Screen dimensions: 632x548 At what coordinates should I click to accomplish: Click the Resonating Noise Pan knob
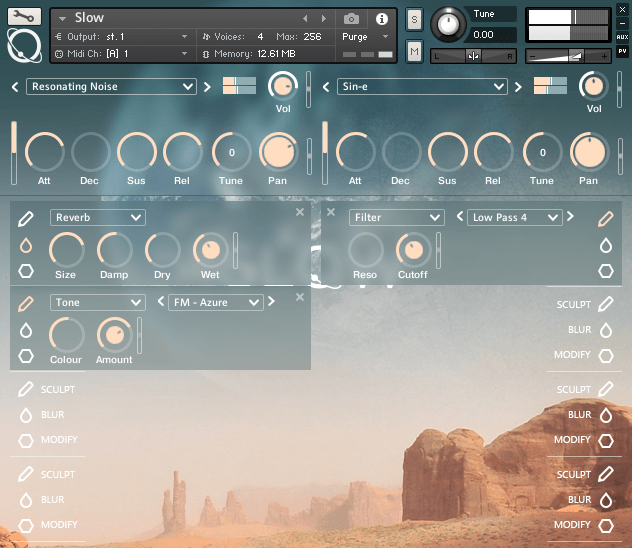click(x=278, y=152)
